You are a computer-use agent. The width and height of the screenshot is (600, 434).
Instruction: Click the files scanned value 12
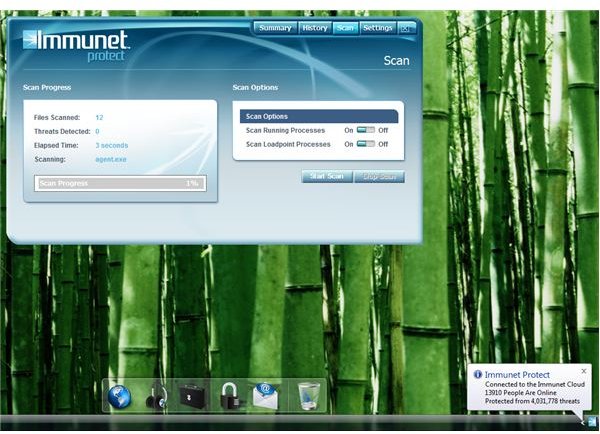click(99, 117)
